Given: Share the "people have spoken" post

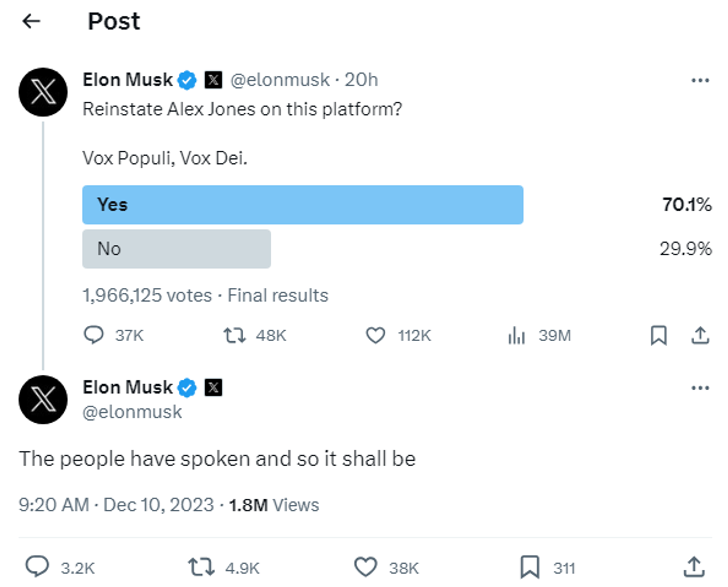Looking at the screenshot, I should pos(694,567).
